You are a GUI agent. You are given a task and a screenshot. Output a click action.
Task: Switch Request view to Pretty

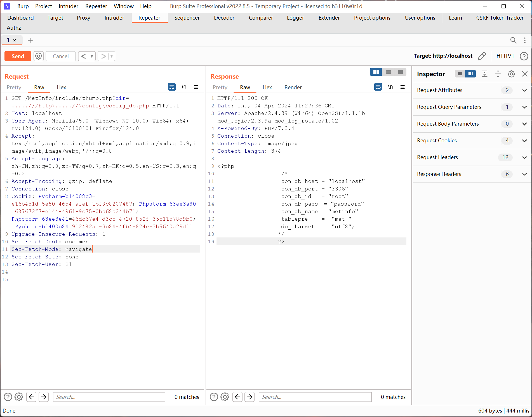[14, 87]
